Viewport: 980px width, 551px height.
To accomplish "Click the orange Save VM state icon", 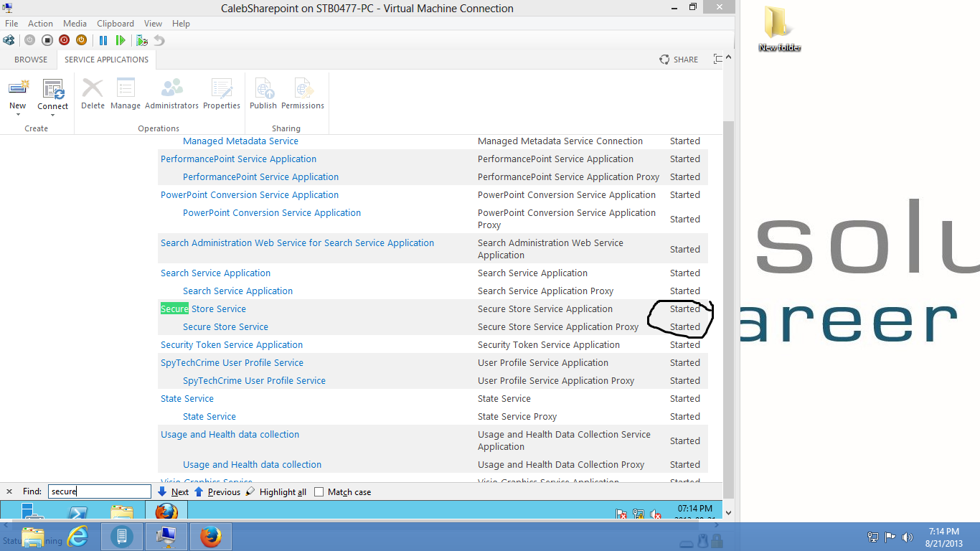I will click(x=81, y=40).
